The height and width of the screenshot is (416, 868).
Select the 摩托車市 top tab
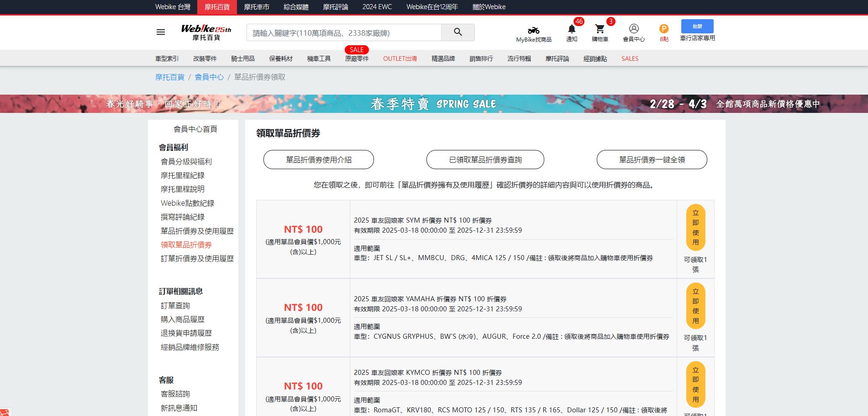pyautogui.click(x=256, y=7)
